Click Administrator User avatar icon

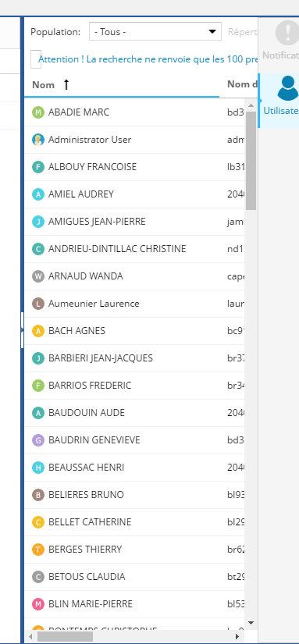38,140
